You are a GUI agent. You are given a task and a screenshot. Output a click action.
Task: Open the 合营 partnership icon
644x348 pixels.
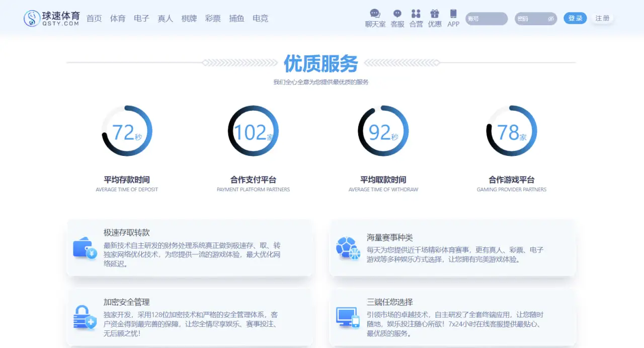(x=416, y=14)
